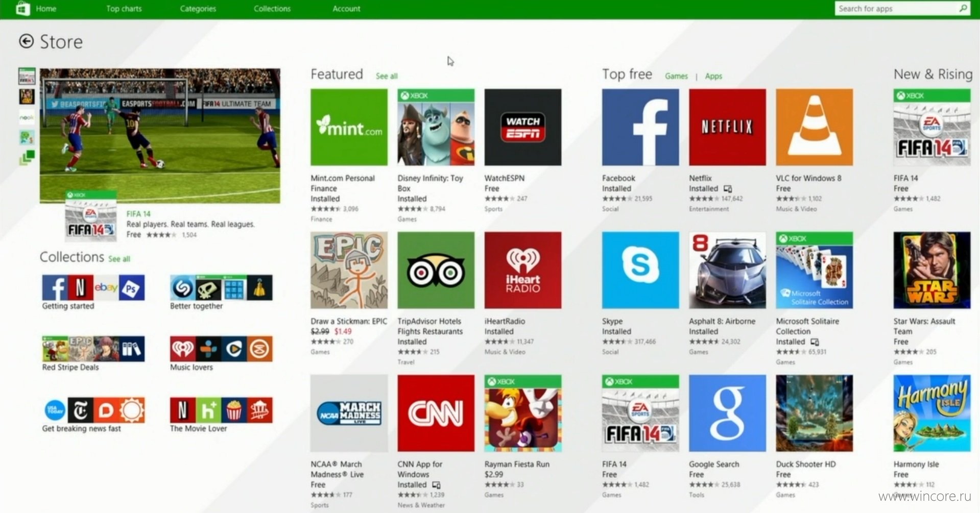Open the CNN app tile
Viewport: 980px width, 513px height.
(436, 413)
